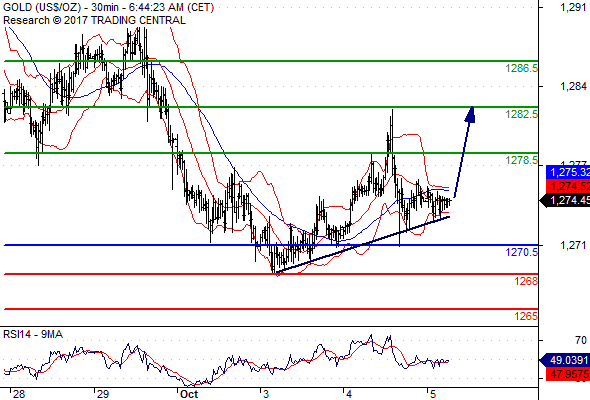The image size is (590, 400).
Task: Click the 1,291 price axis value
Action: point(573,7)
